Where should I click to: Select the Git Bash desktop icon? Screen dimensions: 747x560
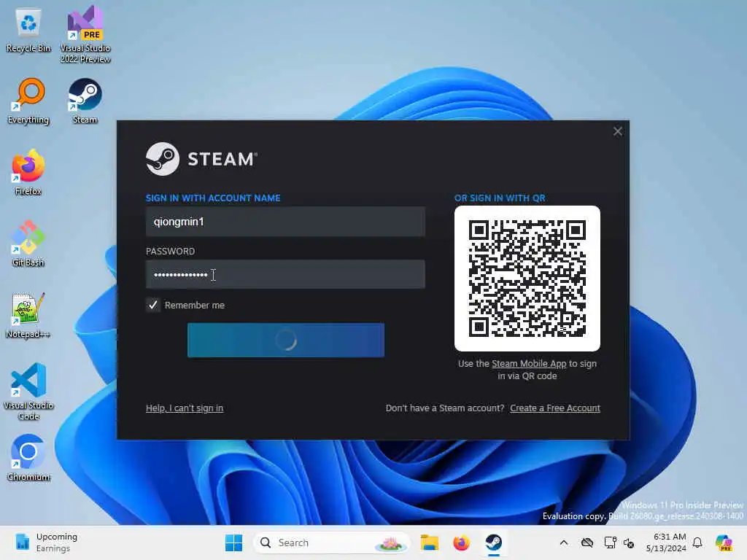[x=28, y=244]
